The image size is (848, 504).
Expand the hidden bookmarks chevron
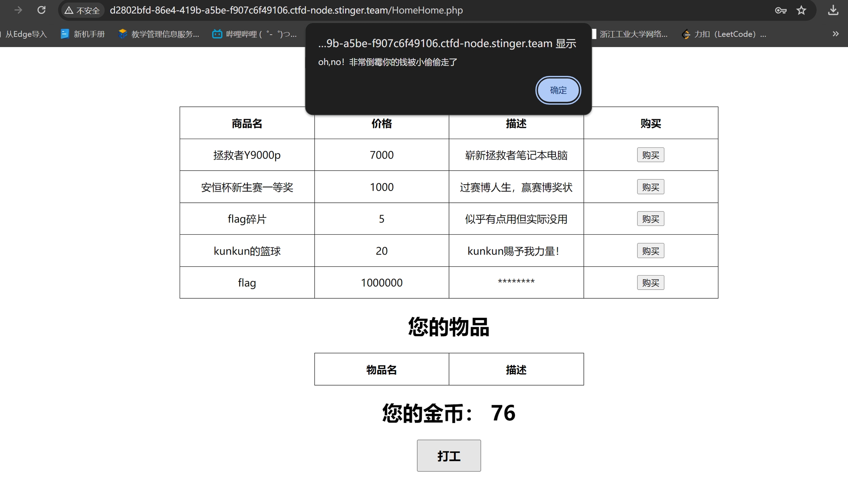(x=835, y=34)
